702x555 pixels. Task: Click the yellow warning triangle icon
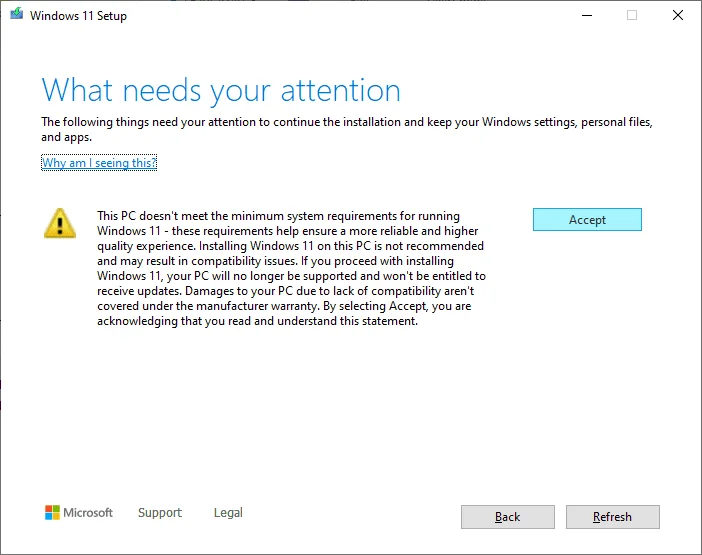click(60, 223)
